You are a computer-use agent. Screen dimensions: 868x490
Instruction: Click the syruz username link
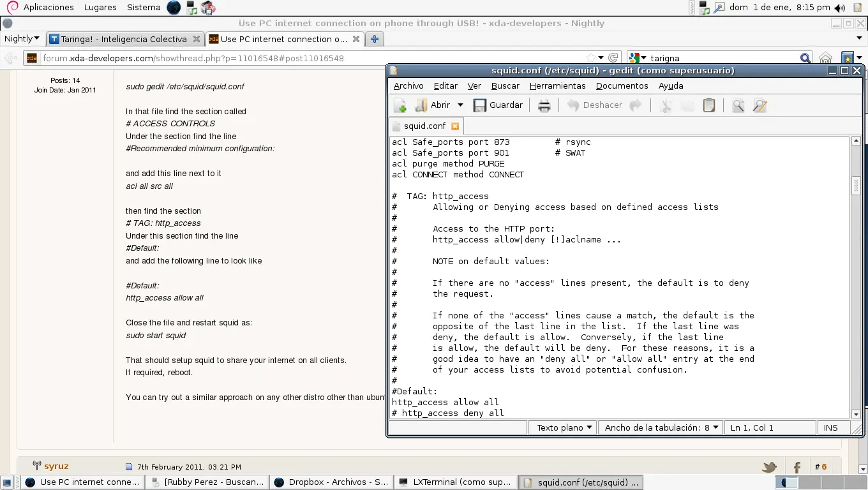click(x=56, y=466)
